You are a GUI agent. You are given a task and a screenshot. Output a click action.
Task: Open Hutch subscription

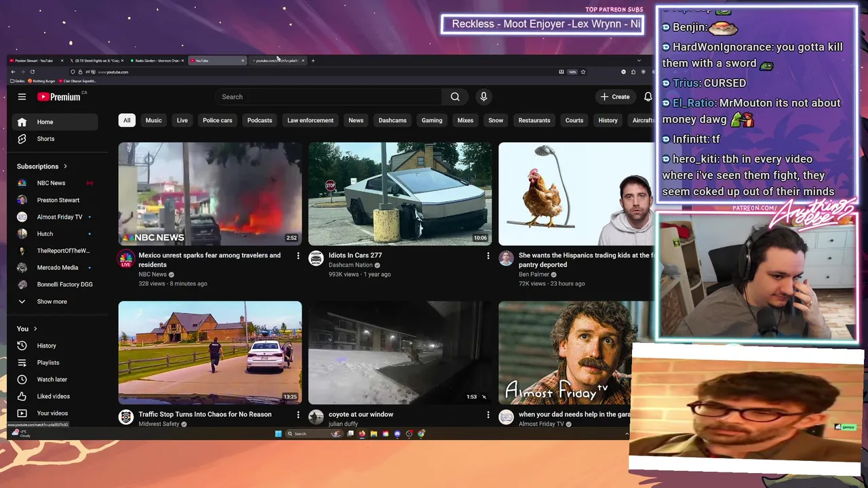pyautogui.click(x=55, y=234)
